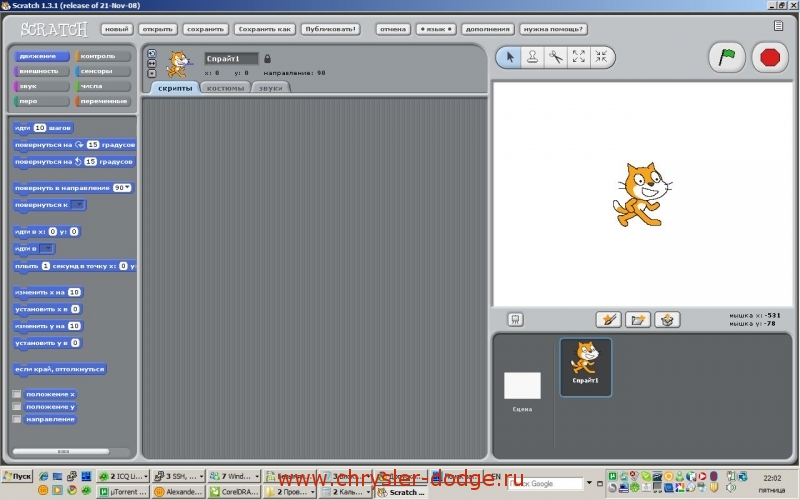Select the 'движение' block category
This screenshot has height=500, width=800.
[42, 56]
